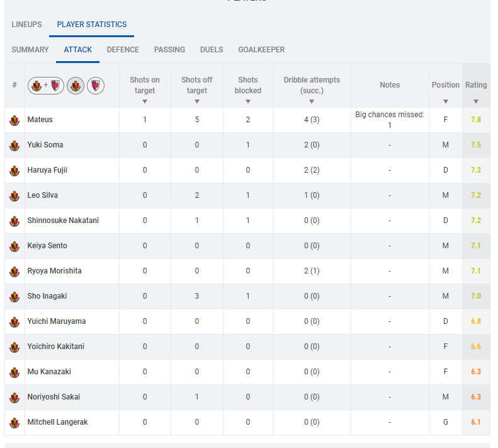Click team crest beside Ryoya Morishita
This screenshot has width=498, height=448.
[14, 271]
